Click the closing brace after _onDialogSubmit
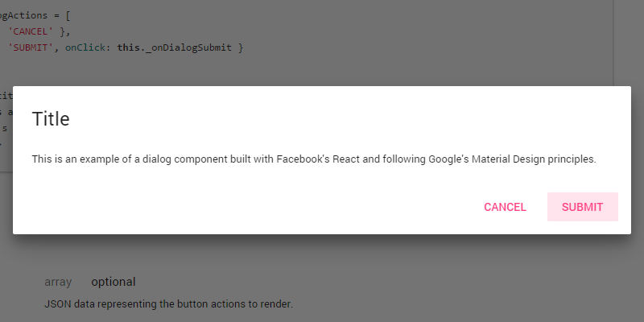Viewport: 644px width, 322px height. coord(240,47)
